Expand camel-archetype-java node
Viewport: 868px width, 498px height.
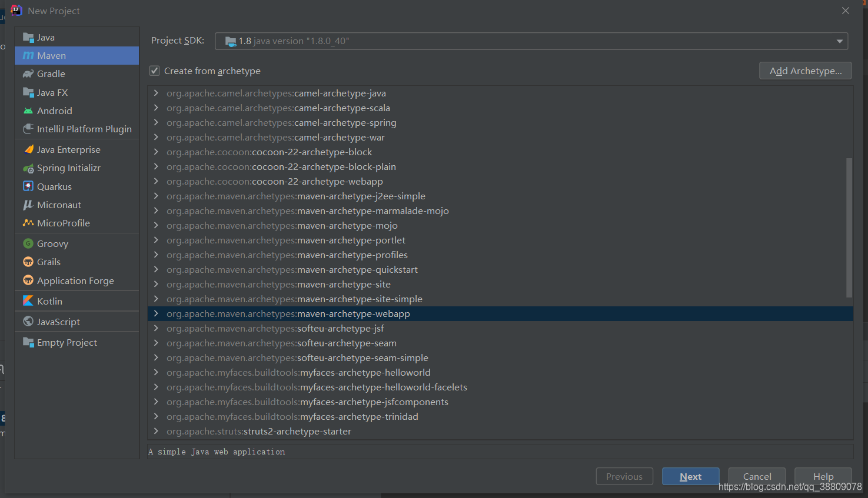pyautogui.click(x=156, y=93)
